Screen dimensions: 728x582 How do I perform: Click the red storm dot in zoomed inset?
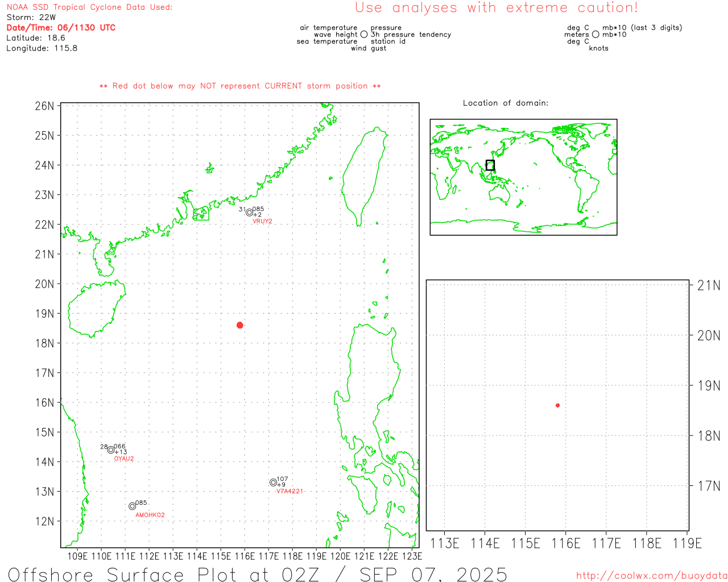(558, 405)
